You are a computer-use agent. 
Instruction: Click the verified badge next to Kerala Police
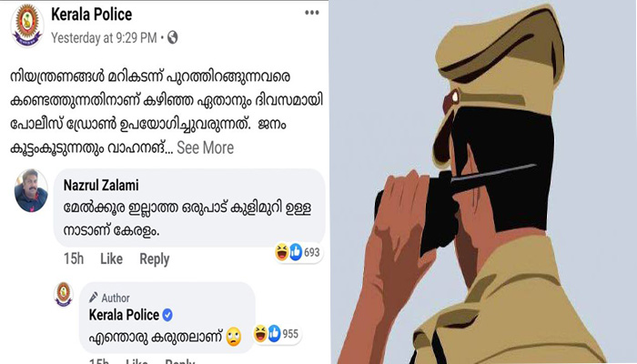click(x=167, y=315)
